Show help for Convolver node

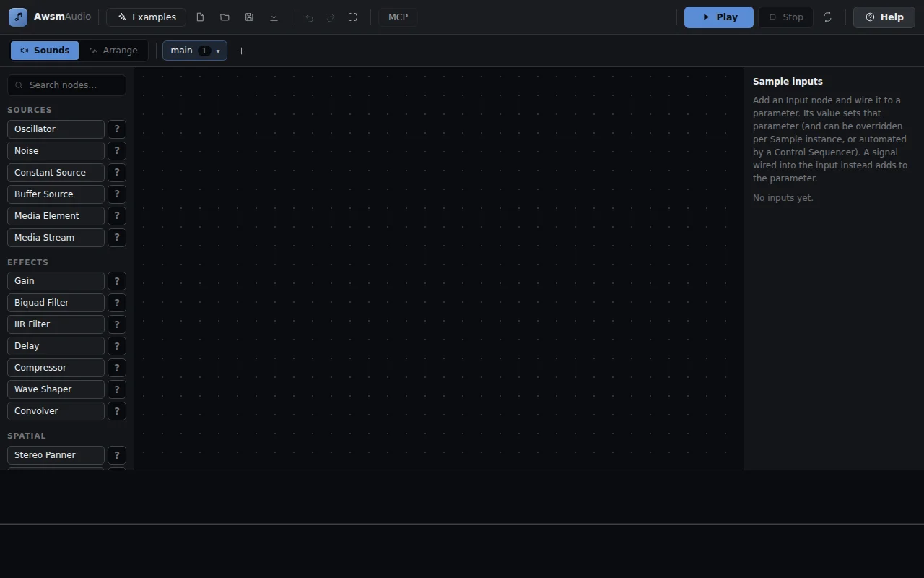coord(116,411)
